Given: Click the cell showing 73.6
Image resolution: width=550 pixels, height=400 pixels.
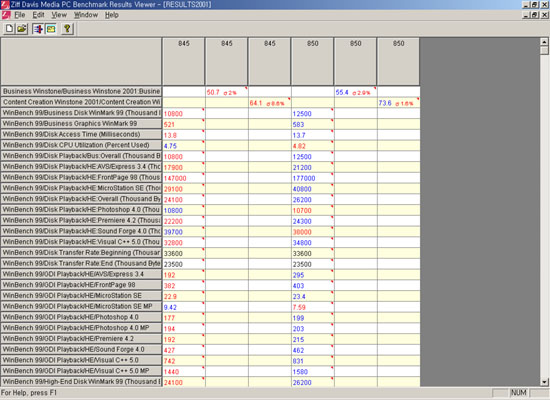Looking at the screenshot, I should coord(398,103).
